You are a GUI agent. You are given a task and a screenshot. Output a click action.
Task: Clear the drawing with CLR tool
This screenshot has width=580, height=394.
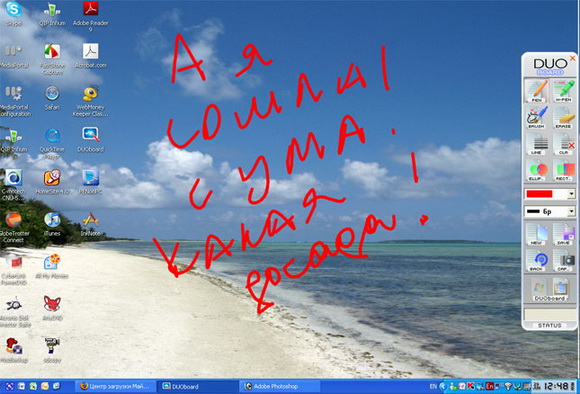click(564, 144)
